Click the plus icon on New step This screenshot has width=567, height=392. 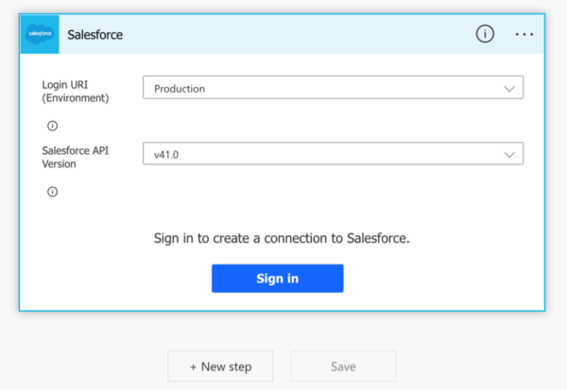click(x=194, y=366)
